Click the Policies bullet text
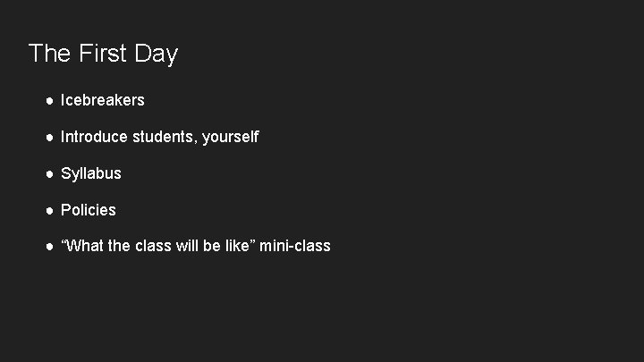This screenshot has height=362, width=644. (89, 210)
